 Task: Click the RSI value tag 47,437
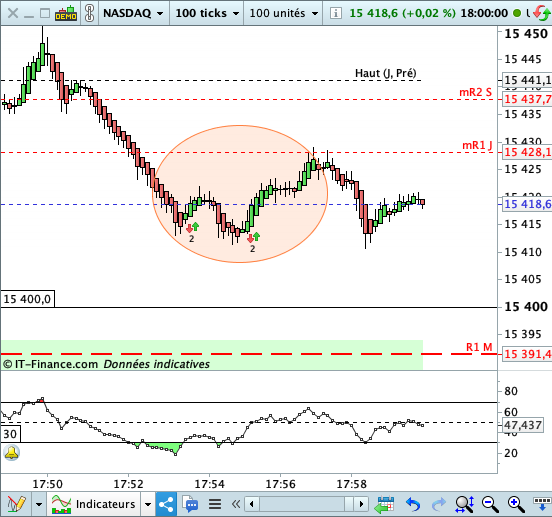[522, 425]
